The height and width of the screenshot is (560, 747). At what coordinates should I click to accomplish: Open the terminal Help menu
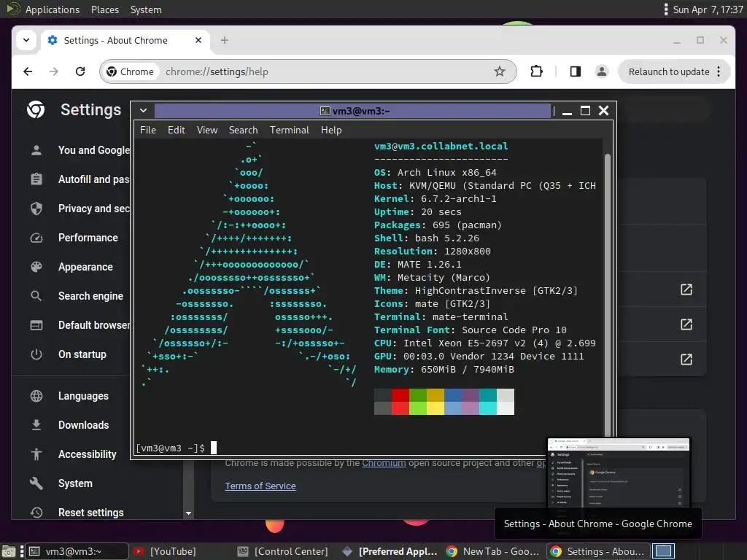point(331,130)
